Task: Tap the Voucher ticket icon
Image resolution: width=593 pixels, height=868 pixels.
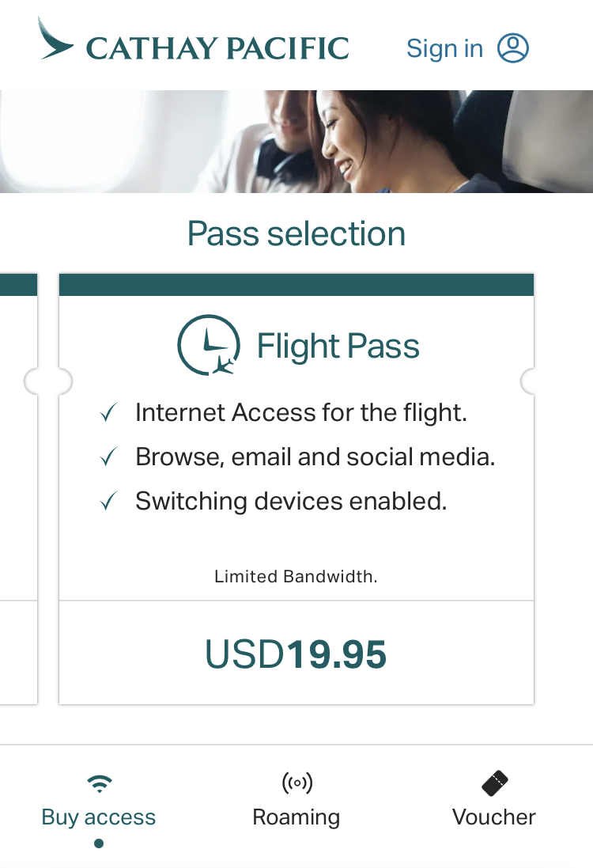Action: [494, 783]
